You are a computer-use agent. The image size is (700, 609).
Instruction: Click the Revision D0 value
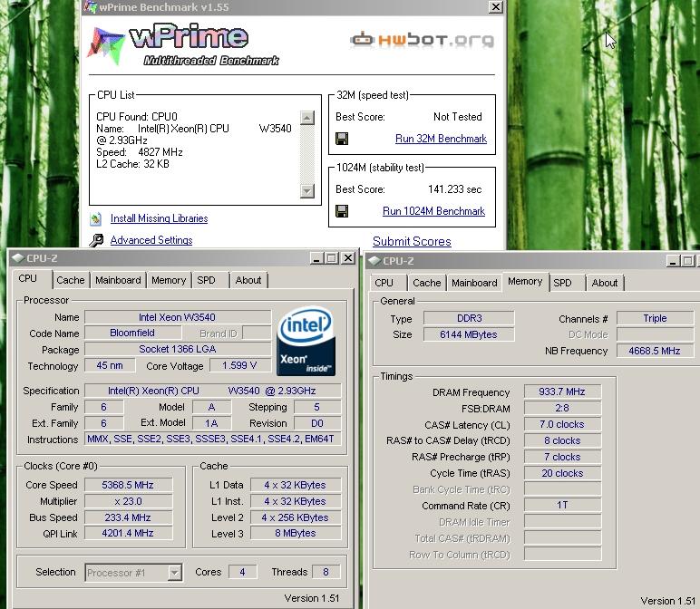pyautogui.click(x=317, y=423)
